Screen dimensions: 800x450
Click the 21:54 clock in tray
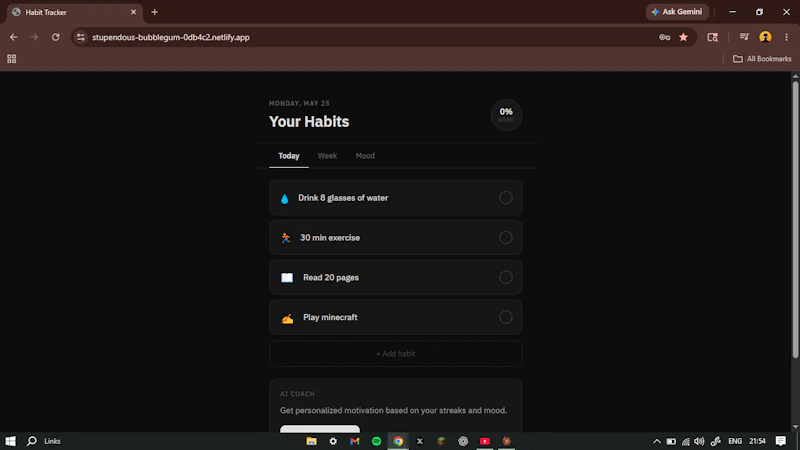758,441
